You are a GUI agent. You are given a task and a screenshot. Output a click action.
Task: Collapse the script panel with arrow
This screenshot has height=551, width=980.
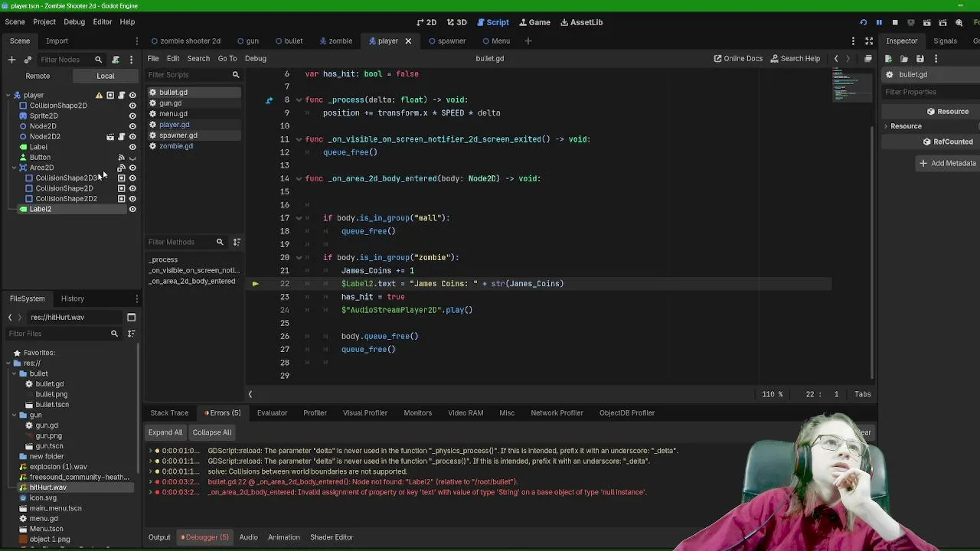(250, 394)
